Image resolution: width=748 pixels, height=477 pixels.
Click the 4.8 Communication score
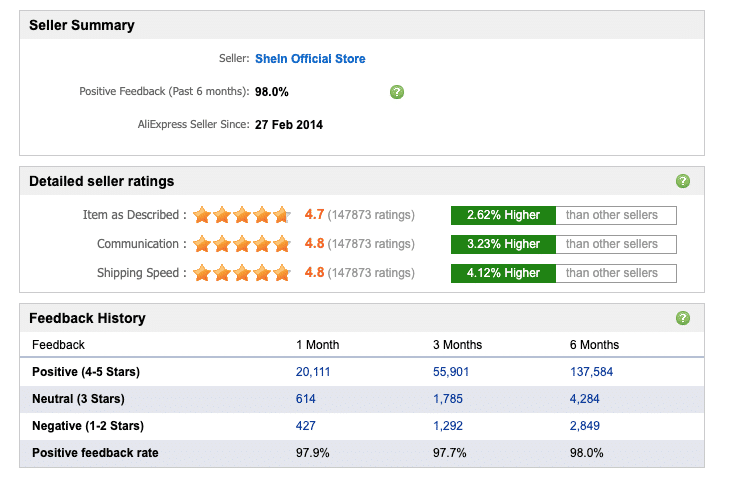(x=314, y=244)
